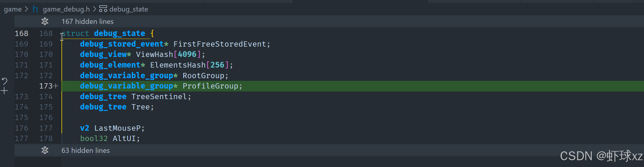Click the debug_stored_event type name

tap(122, 44)
